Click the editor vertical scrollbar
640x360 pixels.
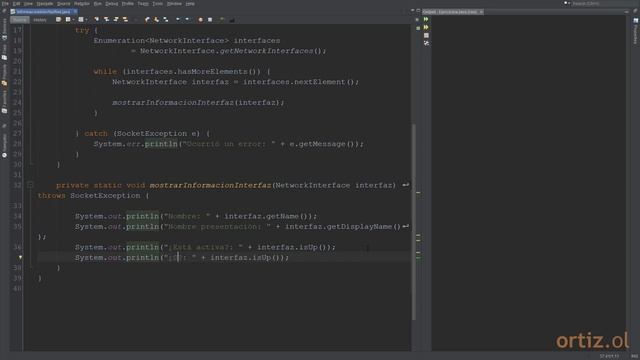pos(413,222)
